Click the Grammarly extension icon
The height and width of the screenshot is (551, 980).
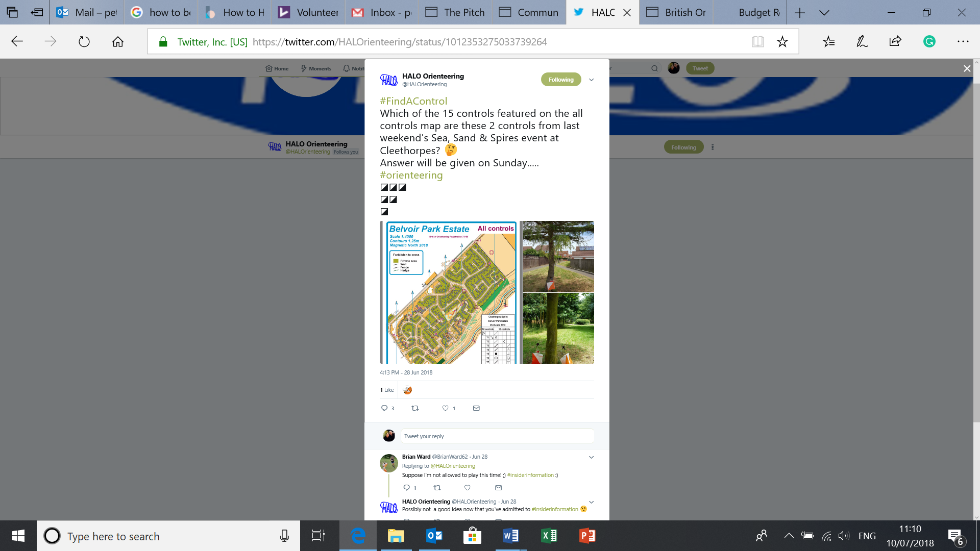(929, 42)
